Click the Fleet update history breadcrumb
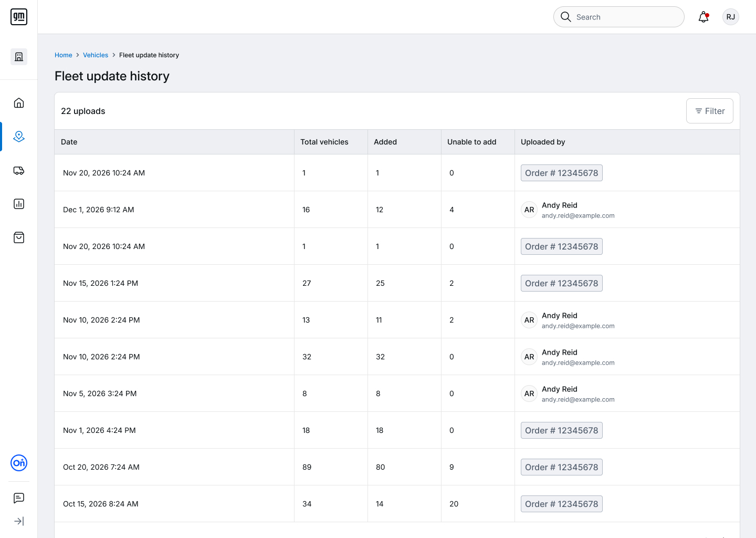The height and width of the screenshot is (538, 756). coord(149,55)
